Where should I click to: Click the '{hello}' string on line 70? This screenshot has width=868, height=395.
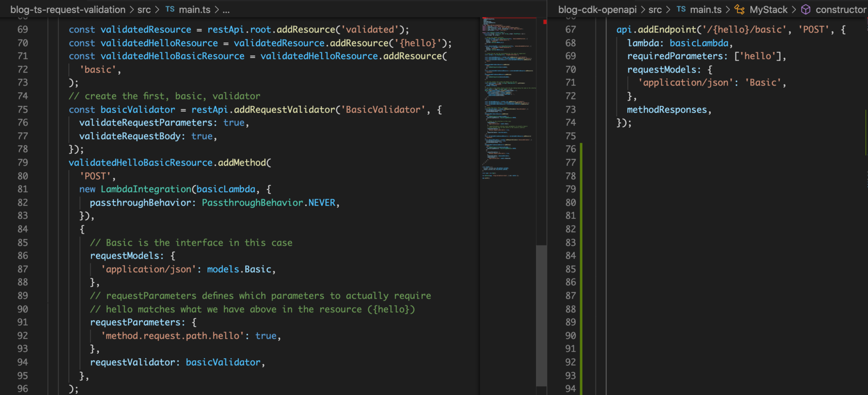418,43
